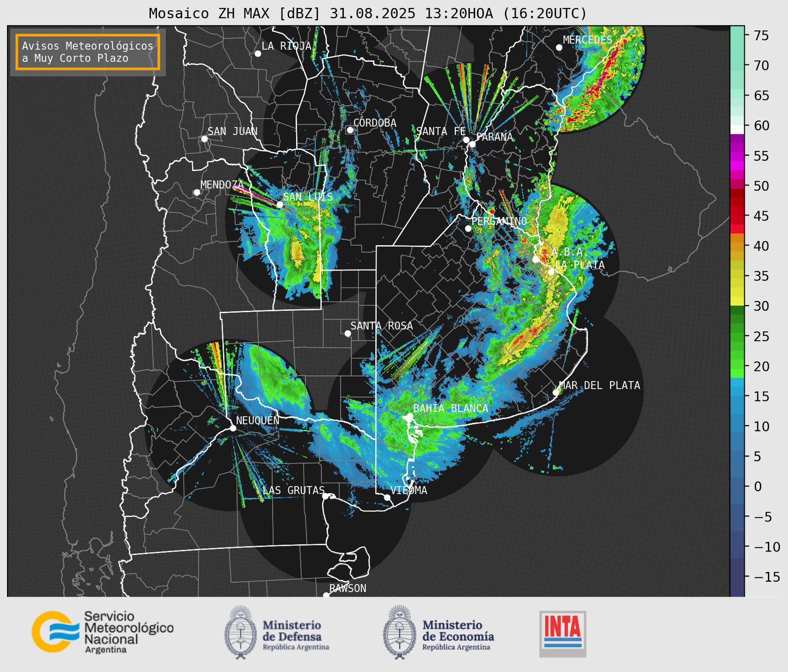The height and width of the screenshot is (672, 788).
Task: Click the CÓRDOBA city label
Action: coord(375,123)
